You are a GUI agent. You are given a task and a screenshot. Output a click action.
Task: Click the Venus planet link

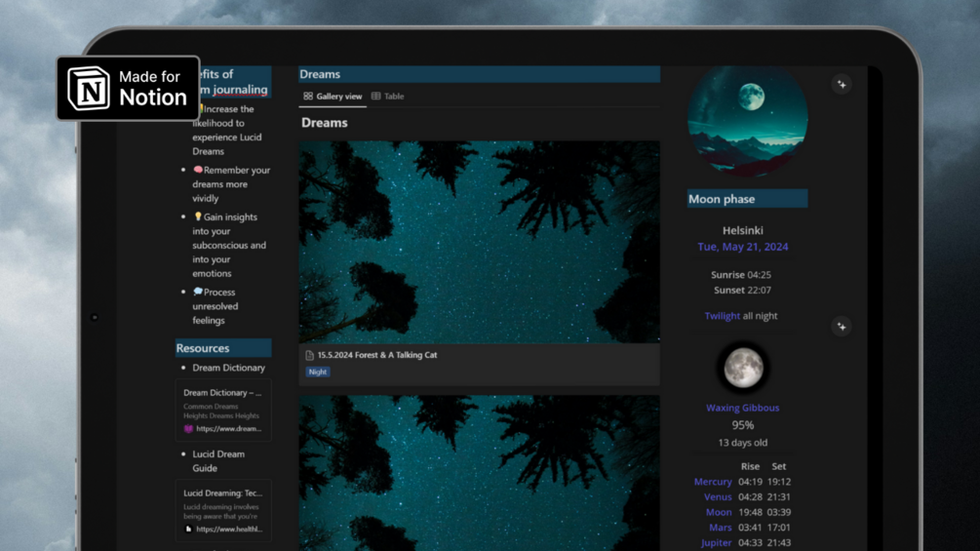[718, 497]
